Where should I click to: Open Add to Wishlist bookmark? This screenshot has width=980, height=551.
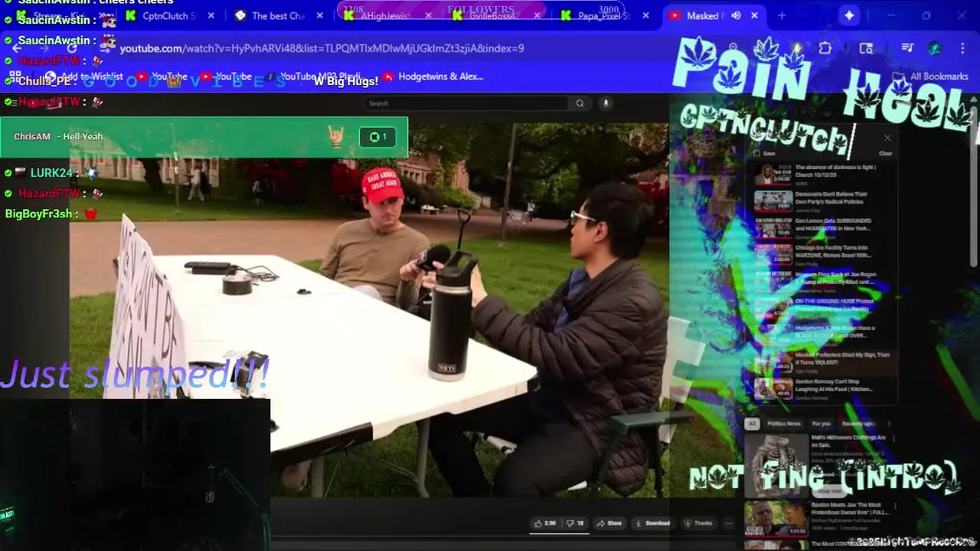click(x=84, y=77)
